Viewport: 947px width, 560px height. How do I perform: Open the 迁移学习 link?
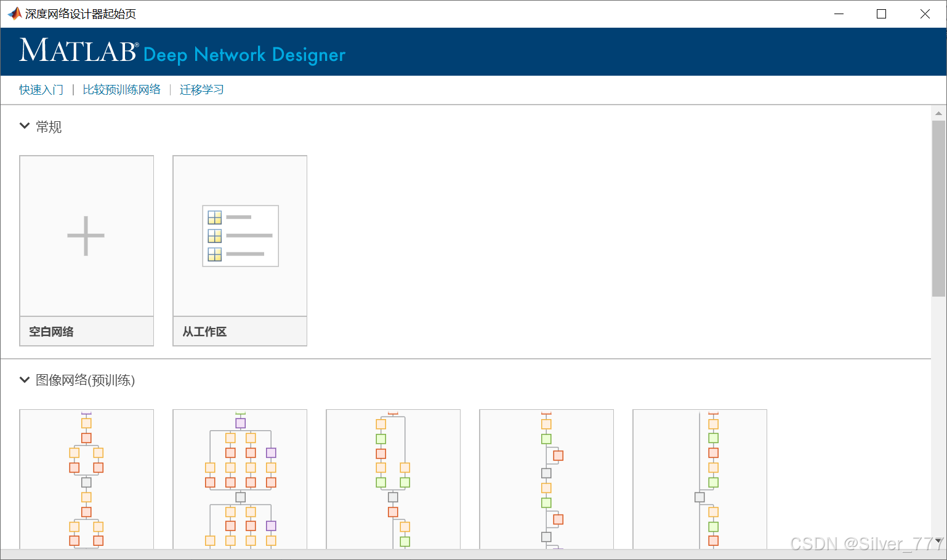tap(201, 90)
